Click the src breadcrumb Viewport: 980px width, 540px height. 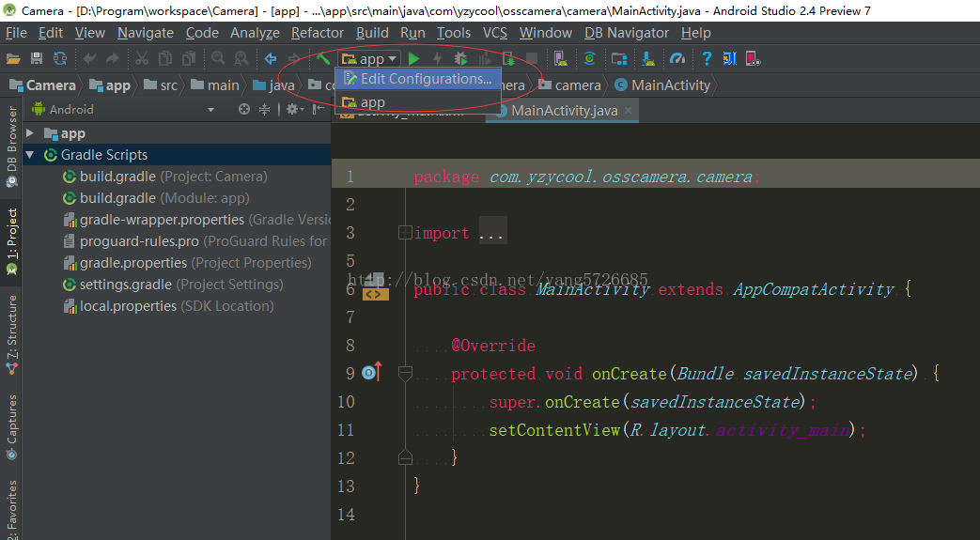(x=161, y=85)
